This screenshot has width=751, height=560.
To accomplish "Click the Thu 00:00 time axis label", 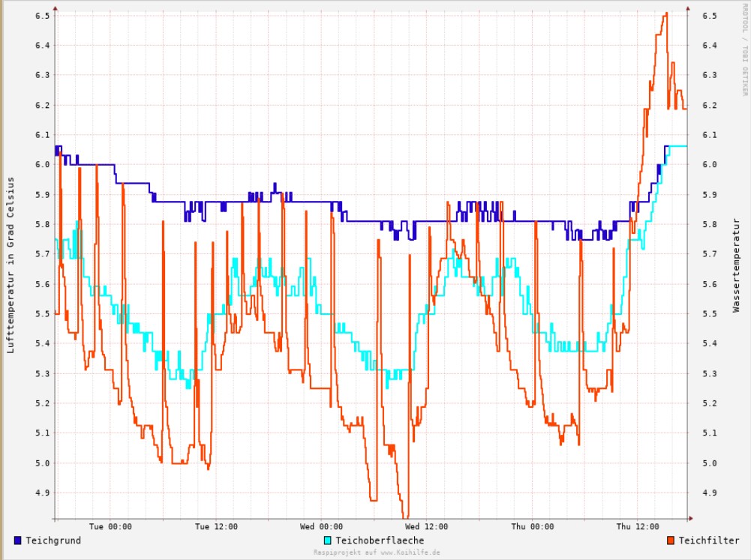I will (x=533, y=527).
